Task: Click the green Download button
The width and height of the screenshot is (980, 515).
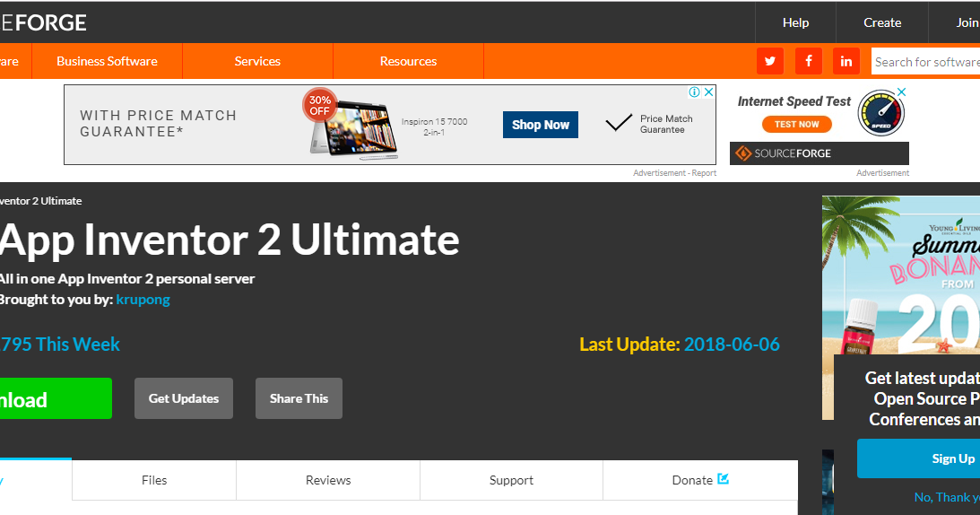Action: tap(55, 398)
